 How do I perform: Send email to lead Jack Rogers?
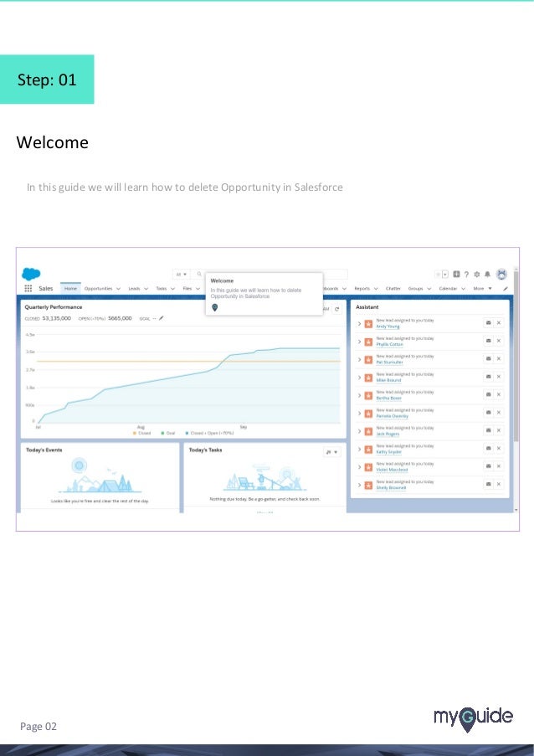coord(488,430)
